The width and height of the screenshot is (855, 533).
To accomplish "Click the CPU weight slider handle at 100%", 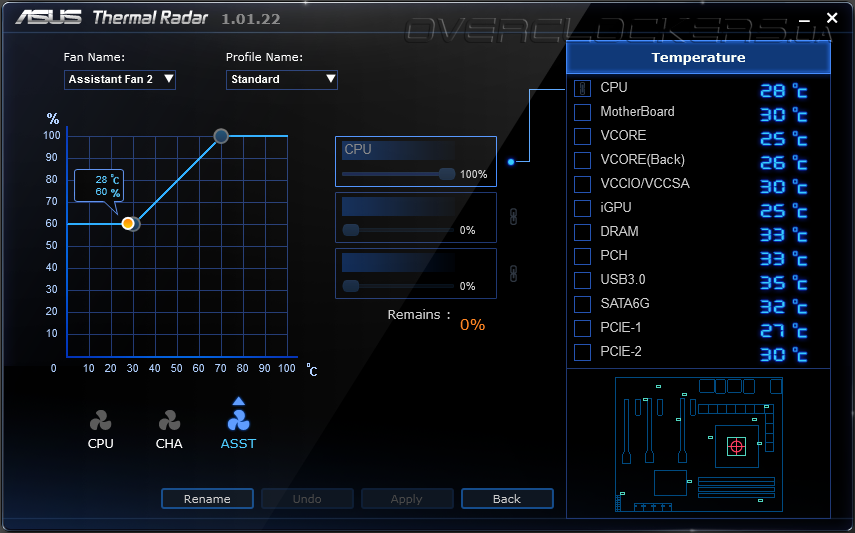I will 447,174.
